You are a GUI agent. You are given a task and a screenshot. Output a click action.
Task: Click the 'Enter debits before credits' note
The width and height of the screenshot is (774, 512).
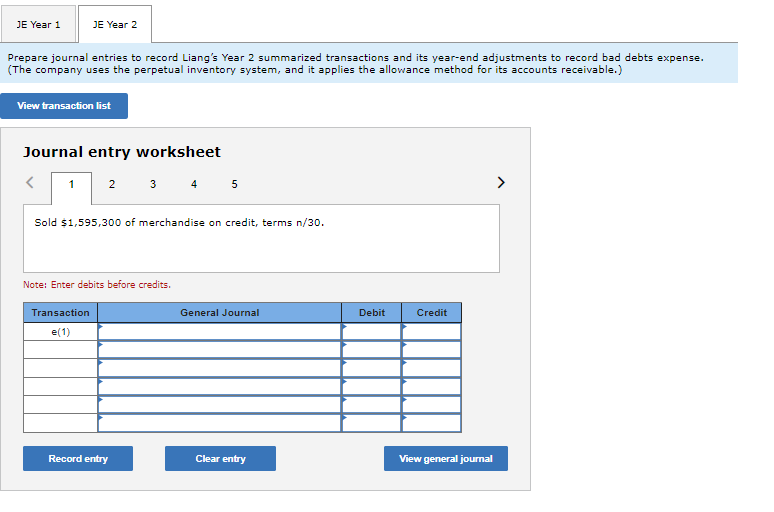coord(97,285)
